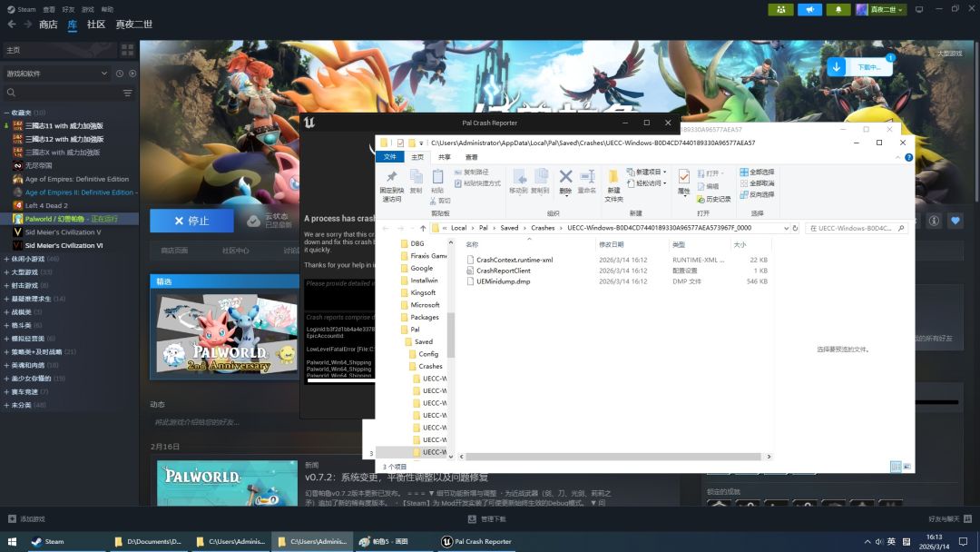Click the 属性 (Properties) icon in ribbon
The width and height of the screenshot is (980, 552).
point(683,179)
